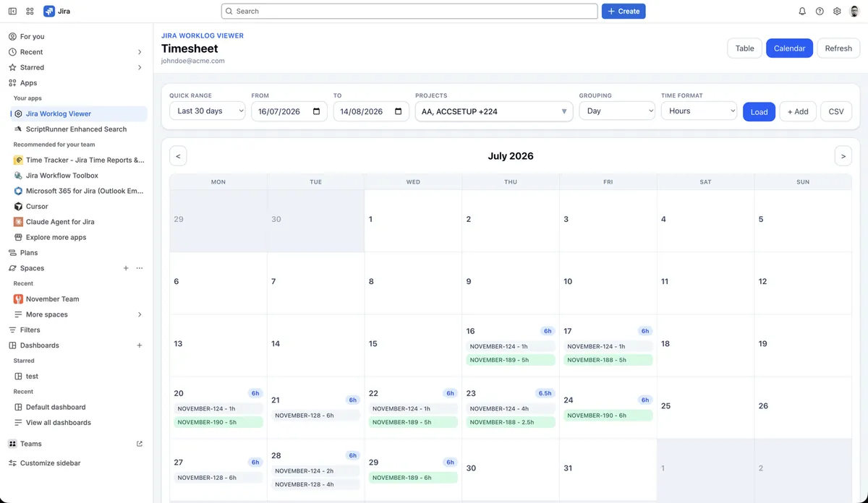The image size is (868, 503).
Task: Open the Time Format Hours dropdown
Action: click(x=699, y=111)
